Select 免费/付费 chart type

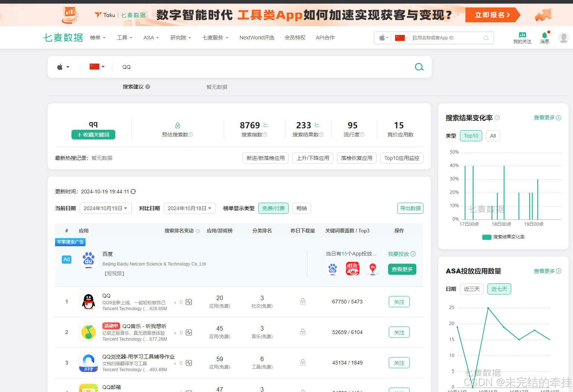click(x=273, y=208)
